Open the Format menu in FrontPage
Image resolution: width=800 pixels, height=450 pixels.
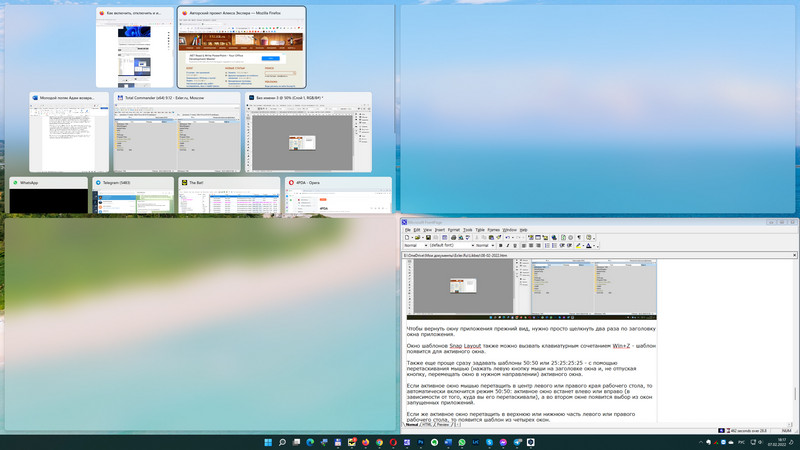(453, 230)
